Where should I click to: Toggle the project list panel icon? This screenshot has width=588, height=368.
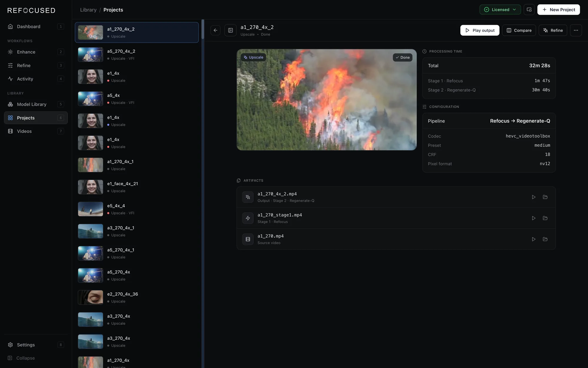[230, 30]
